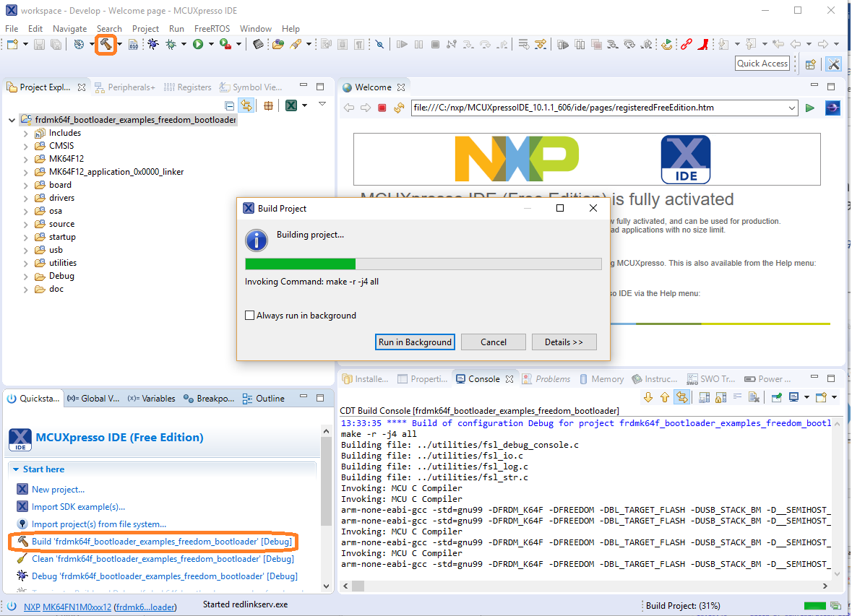Image resolution: width=852 pixels, height=616 pixels.
Task: Open the New Project wizard icon
Action: click(12, 44)
